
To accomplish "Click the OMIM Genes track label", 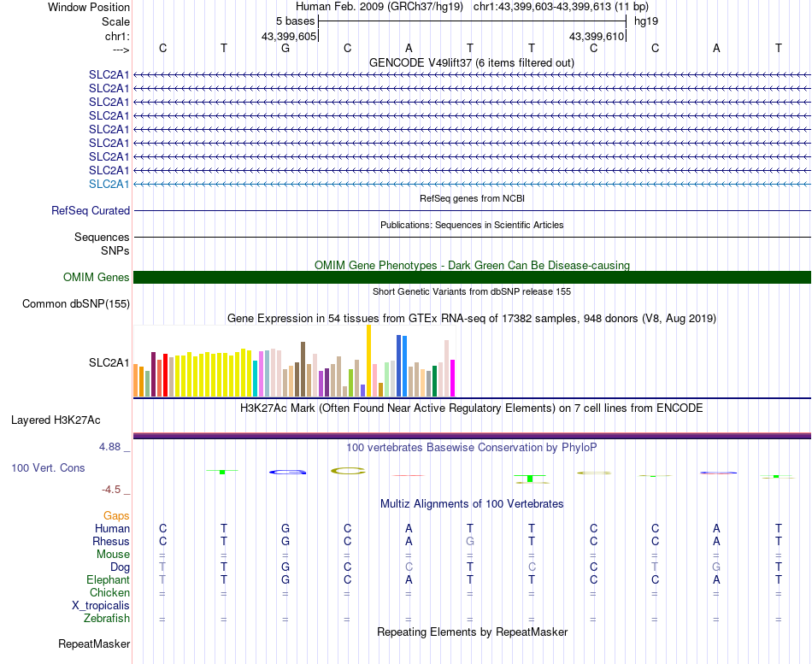I will (x=97, y=277).
